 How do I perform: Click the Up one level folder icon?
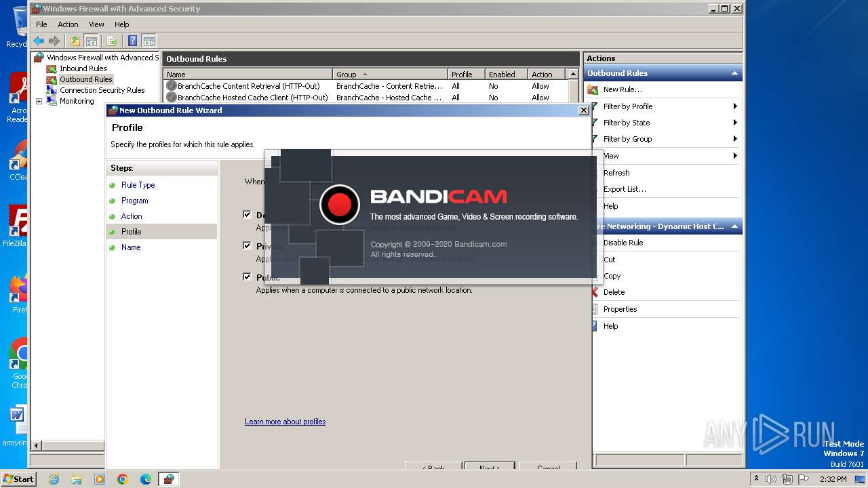[75, 41]
